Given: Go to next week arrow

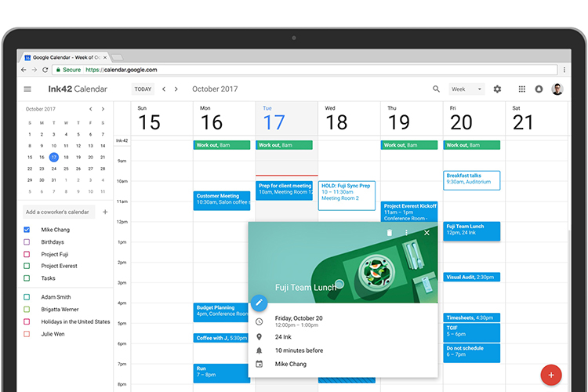Looking at the screenshot, I should coord(176,89).
